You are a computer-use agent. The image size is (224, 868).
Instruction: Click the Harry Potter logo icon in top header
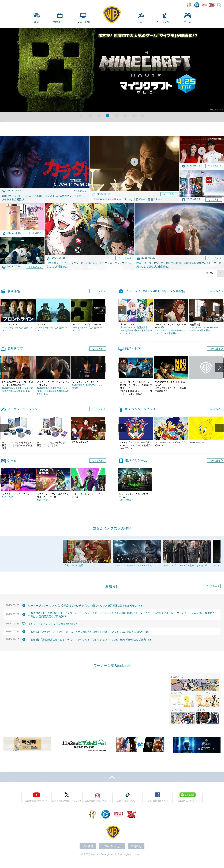(x=189, y=5)
